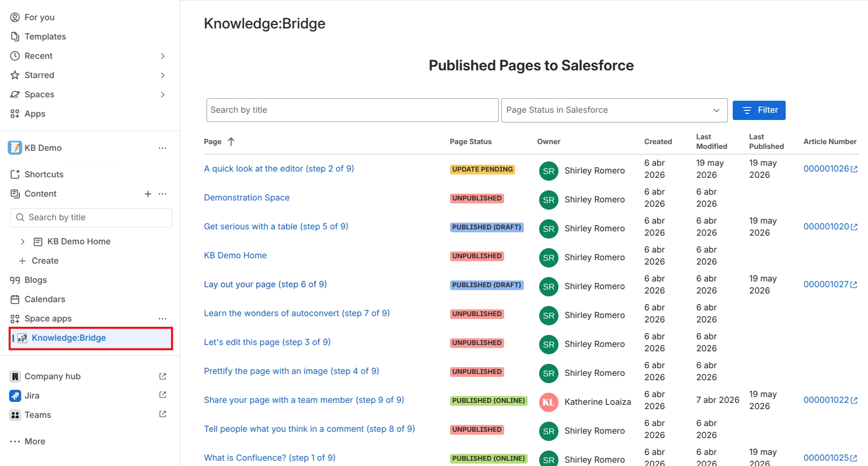Click the Spaces planet icon
The image size is (868, 466).
tap(15, 94)
